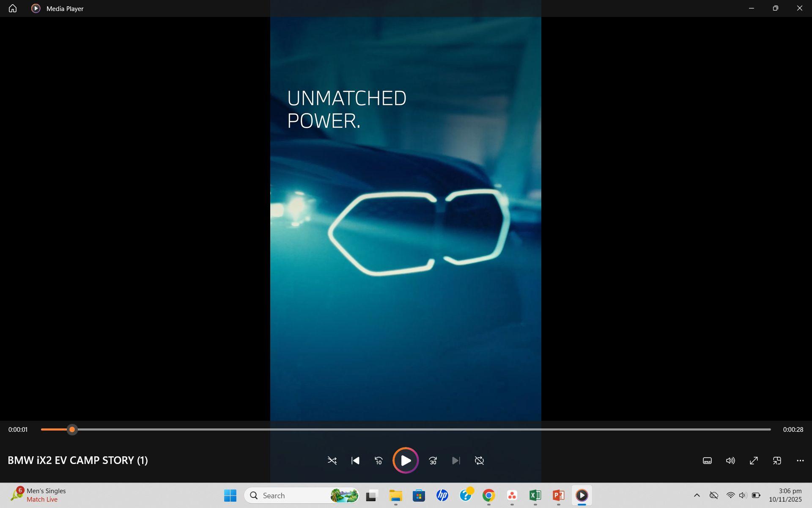The width and height of the screenshot is (812, 508).
Task: Skip forward 30 seconds
Action: [433, 461]
